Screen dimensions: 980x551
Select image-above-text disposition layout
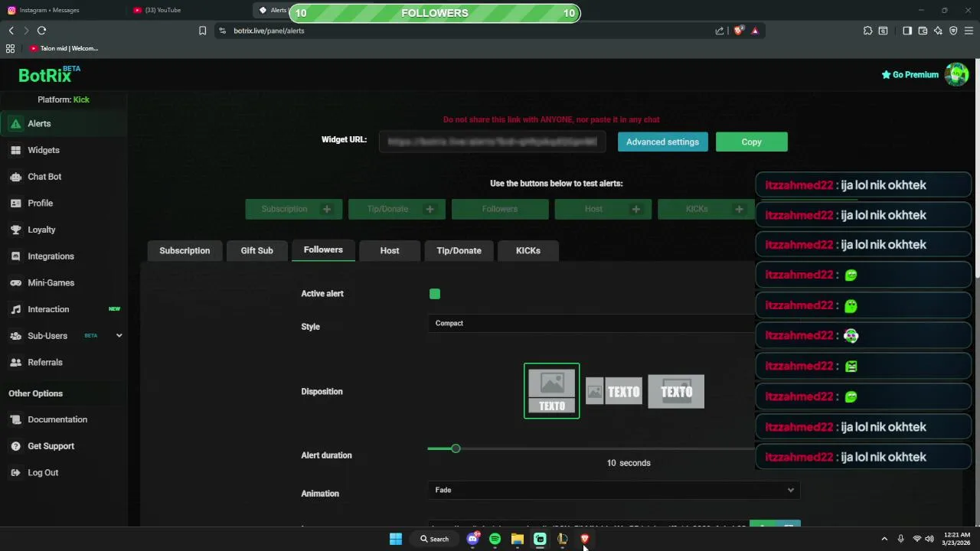(551, 391)
